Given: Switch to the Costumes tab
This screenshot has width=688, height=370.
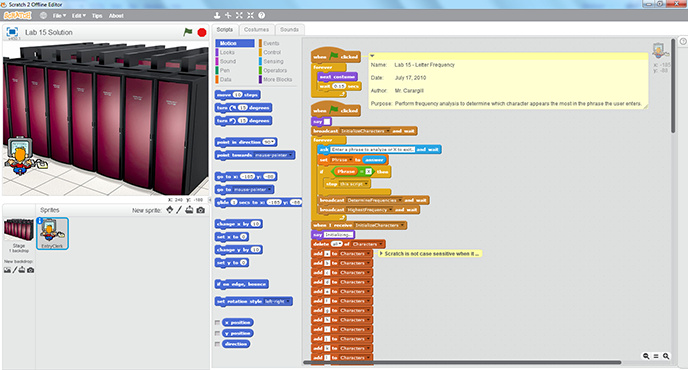Looking at the screenshot, I should (256, 29).
